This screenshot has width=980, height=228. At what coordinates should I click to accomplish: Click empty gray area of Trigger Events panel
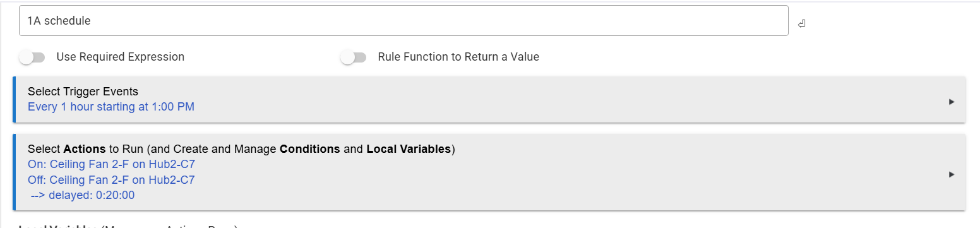(568, 100)
